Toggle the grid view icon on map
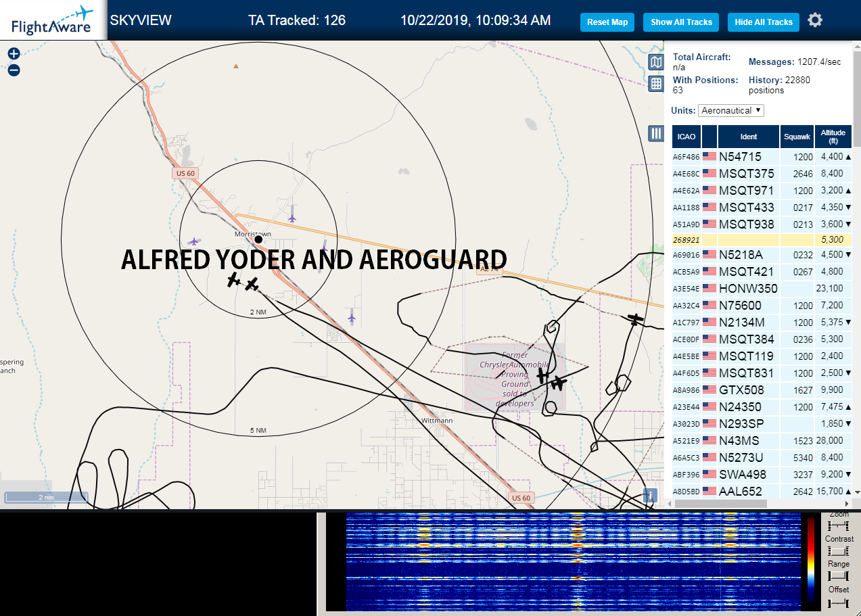Image resolution: width=861 pixels, height=616 pixels. [x=655, y=84]
